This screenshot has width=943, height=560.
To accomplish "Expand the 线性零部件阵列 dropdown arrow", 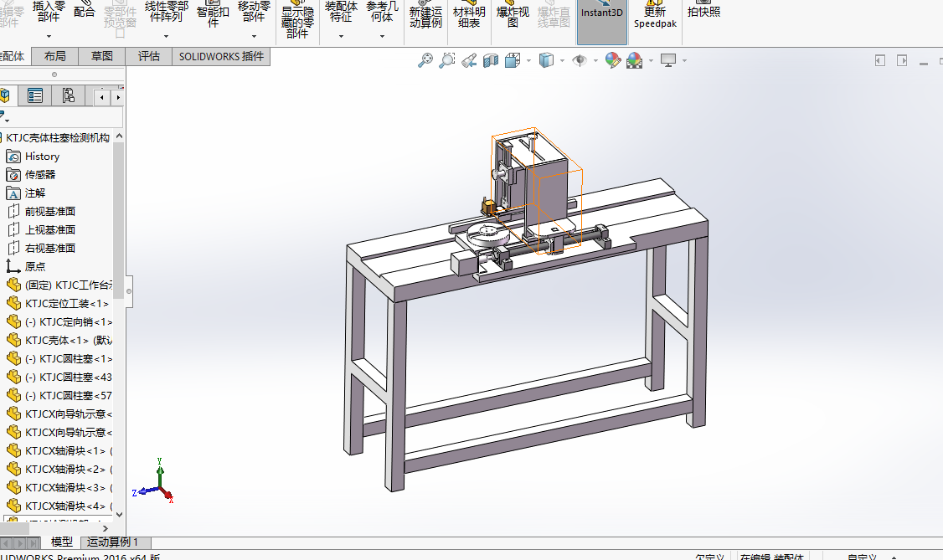I will (166, 36).
